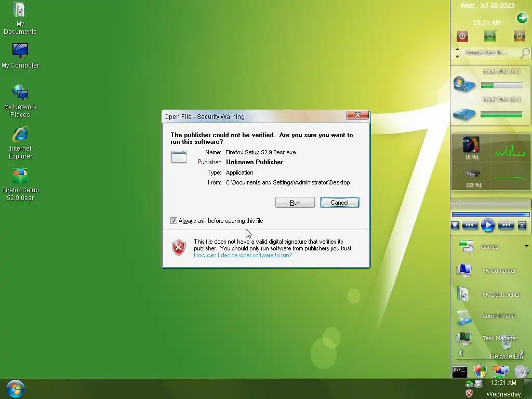Viewport: 532px width, 399px height.
Task: Click the Next track button in the player
Action: tap(506, 225)
